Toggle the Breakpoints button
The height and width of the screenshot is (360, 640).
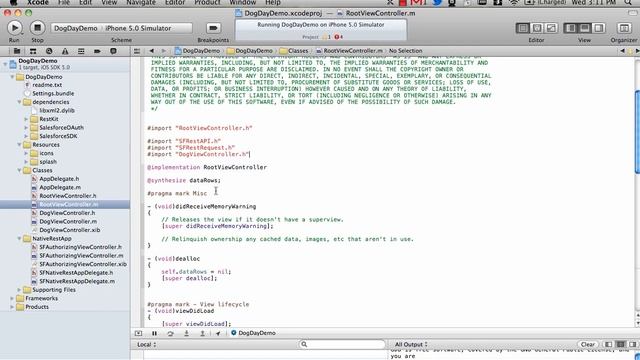[x=213, y=28]
